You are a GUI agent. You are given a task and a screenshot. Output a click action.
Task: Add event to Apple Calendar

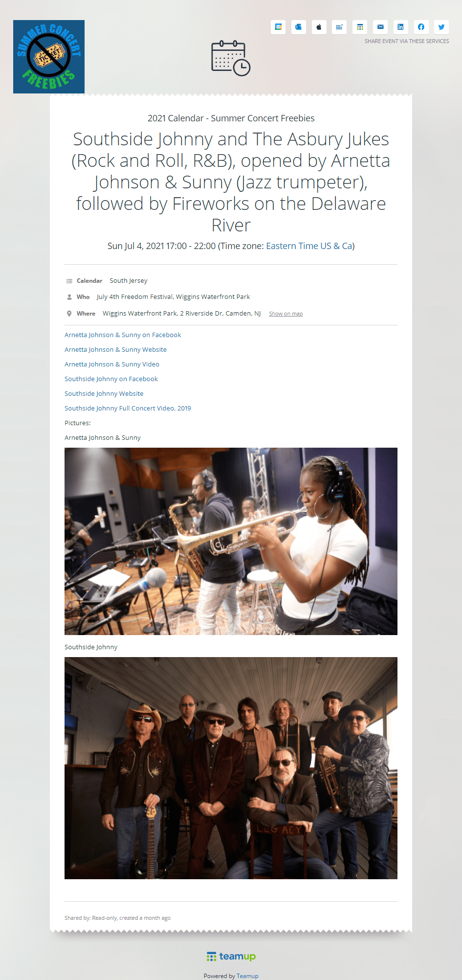pyautogui.click(x=319, y=27)
